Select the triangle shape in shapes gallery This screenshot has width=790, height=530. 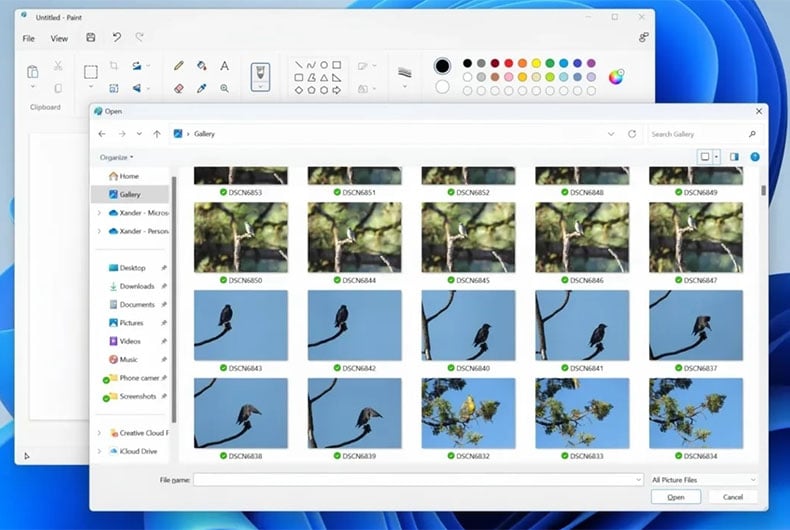click(324, 78)
